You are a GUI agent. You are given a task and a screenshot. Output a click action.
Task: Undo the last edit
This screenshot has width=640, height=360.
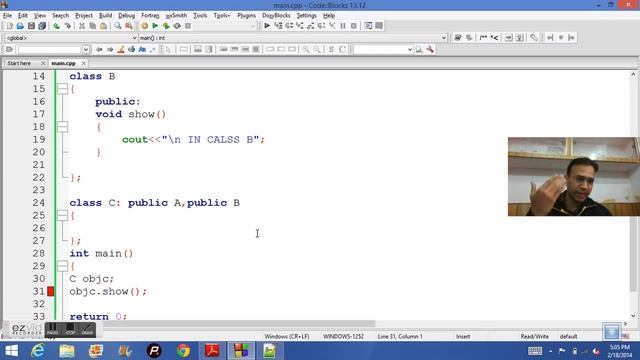coord(57,26)
